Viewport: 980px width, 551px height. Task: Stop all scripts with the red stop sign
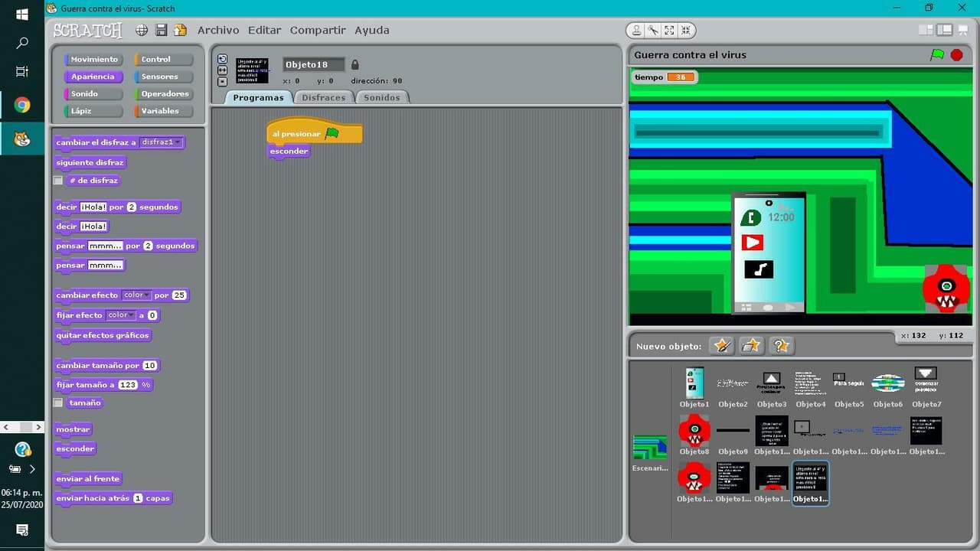click(x=956, y=55)
